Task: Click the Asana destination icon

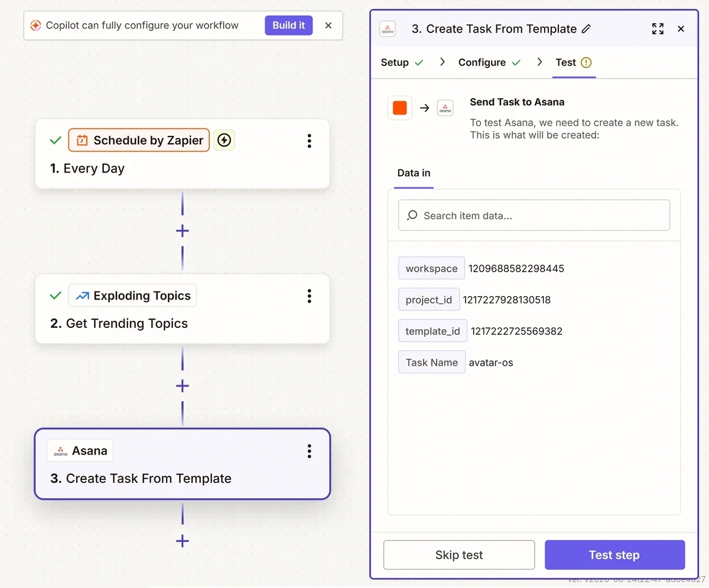Action: coord(445,108)
